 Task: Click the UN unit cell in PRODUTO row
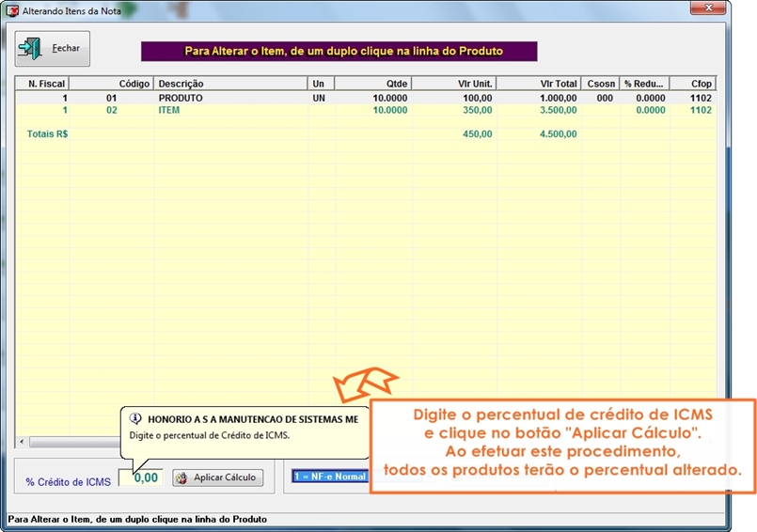[x=319, y=98]
